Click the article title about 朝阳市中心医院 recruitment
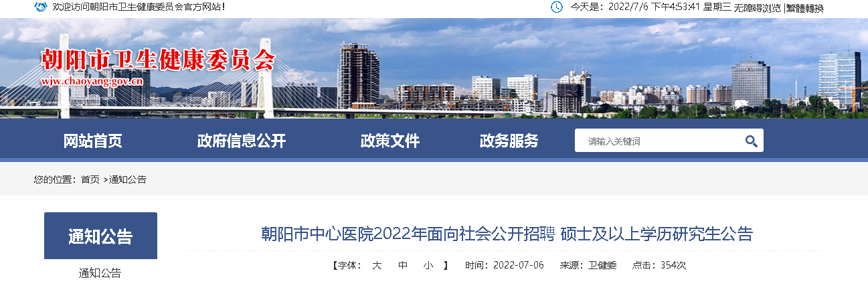 click(507, 234)
